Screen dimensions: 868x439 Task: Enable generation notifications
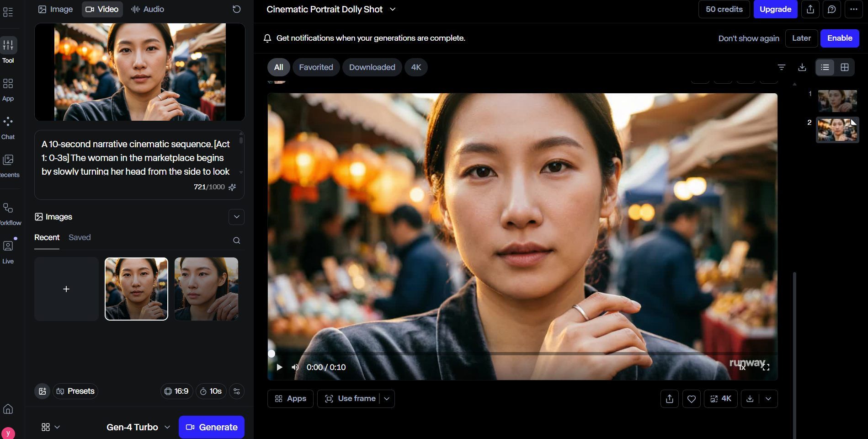coord(839,38)
